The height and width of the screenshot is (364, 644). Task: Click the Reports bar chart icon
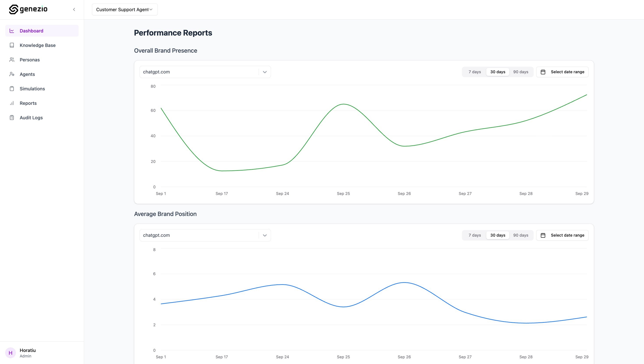(12, 103)
